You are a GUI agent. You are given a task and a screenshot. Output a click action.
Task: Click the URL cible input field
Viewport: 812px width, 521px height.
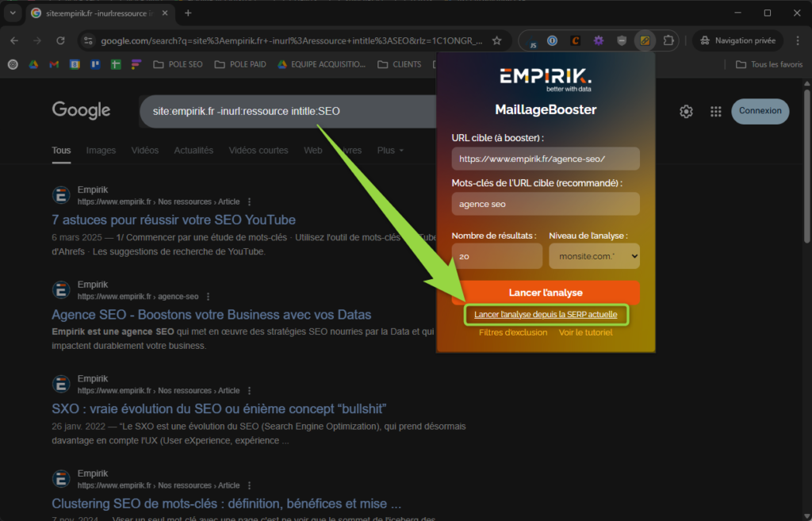[x=546, y=159]
